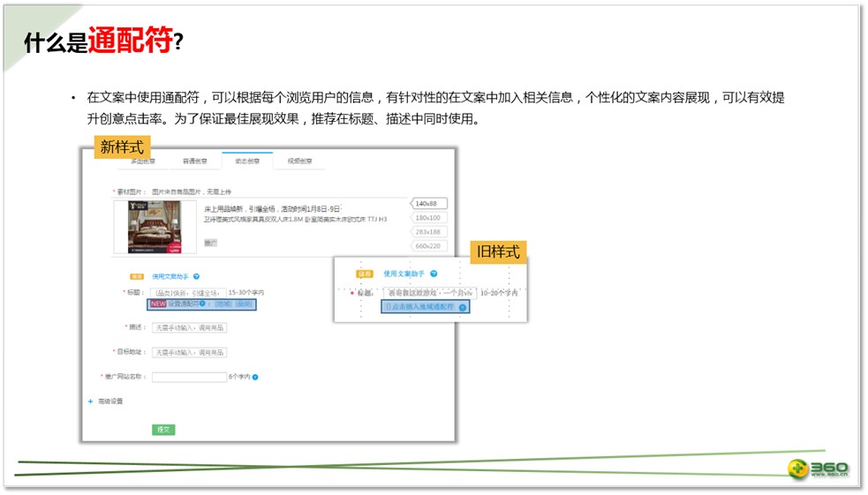Switch to the 动态创意 tab

pyautogui.click(x=247, y=161)
